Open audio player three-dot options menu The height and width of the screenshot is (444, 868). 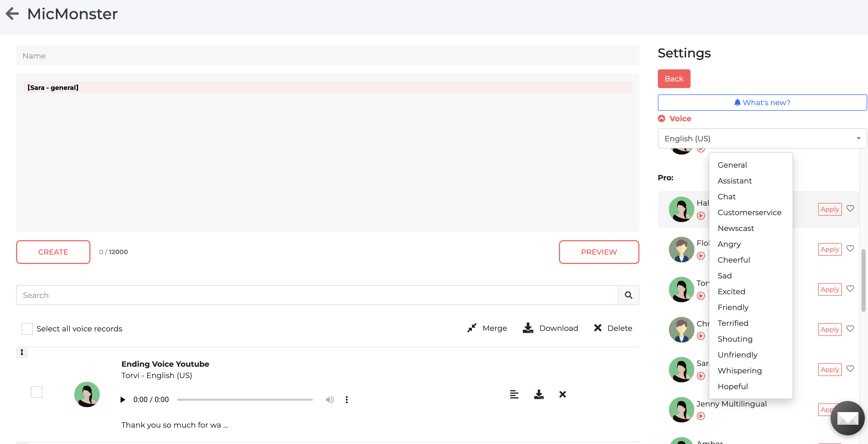tap(347, 399)
